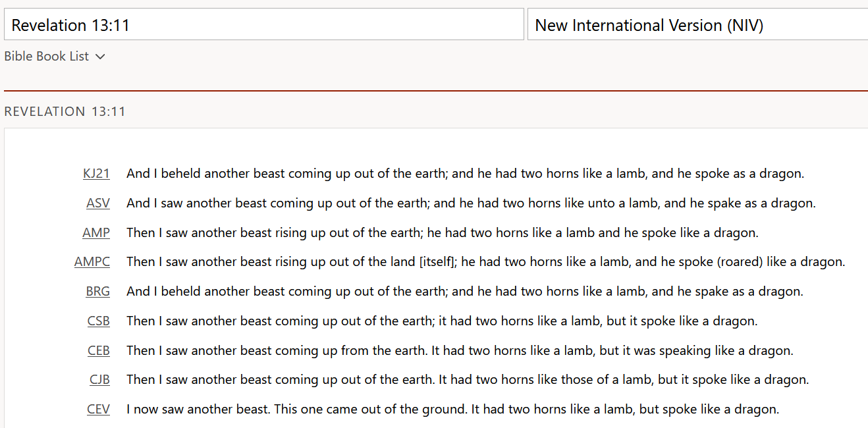Open the CEB translation link
868x428 pixels.
tap(99, 351)
